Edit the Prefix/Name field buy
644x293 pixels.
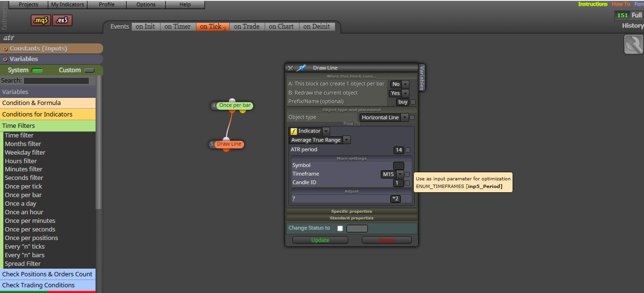[403, 102]
